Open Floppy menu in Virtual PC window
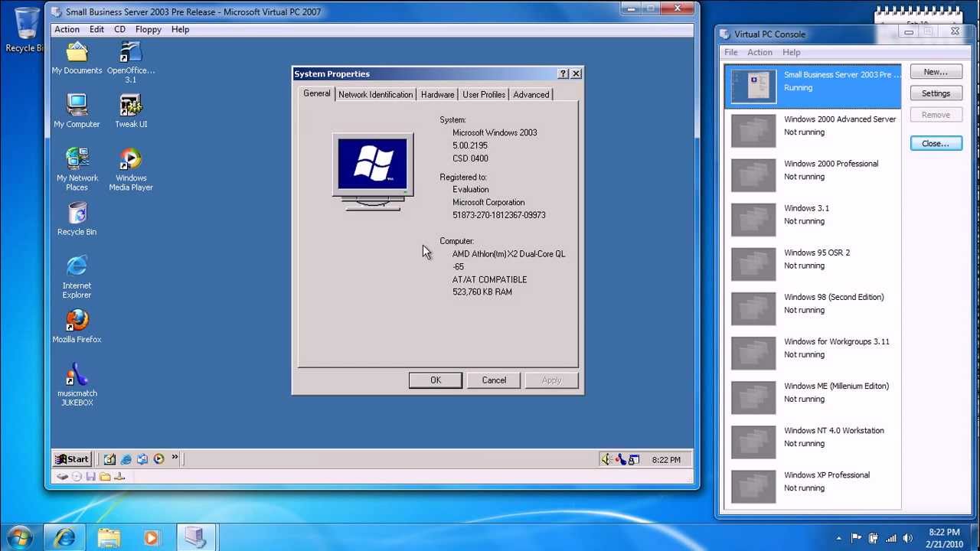This screenshot has height=551, width=980. coord(149,29)
